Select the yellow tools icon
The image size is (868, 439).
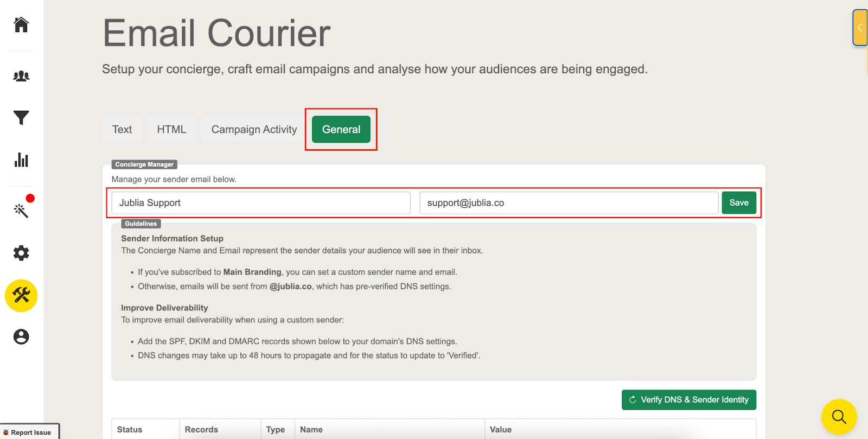(x=21, y=296)
